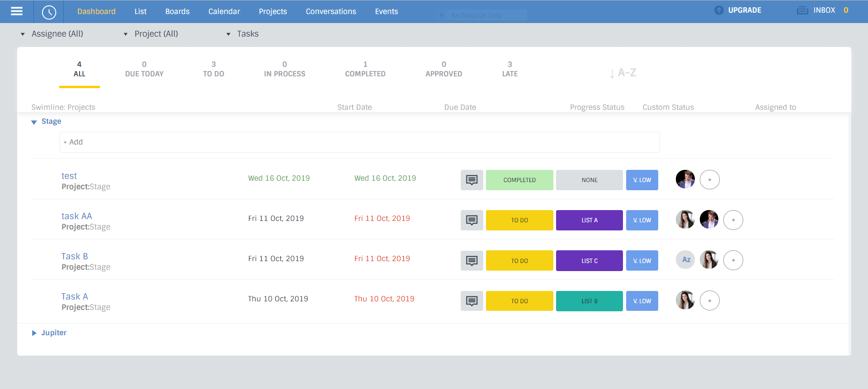Filter by the Late tab

point(510,69)
